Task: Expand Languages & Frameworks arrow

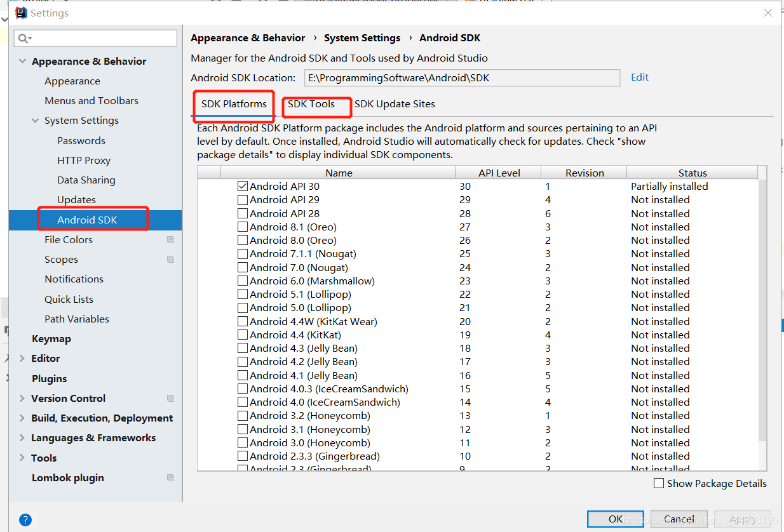Action: (23, 437)
